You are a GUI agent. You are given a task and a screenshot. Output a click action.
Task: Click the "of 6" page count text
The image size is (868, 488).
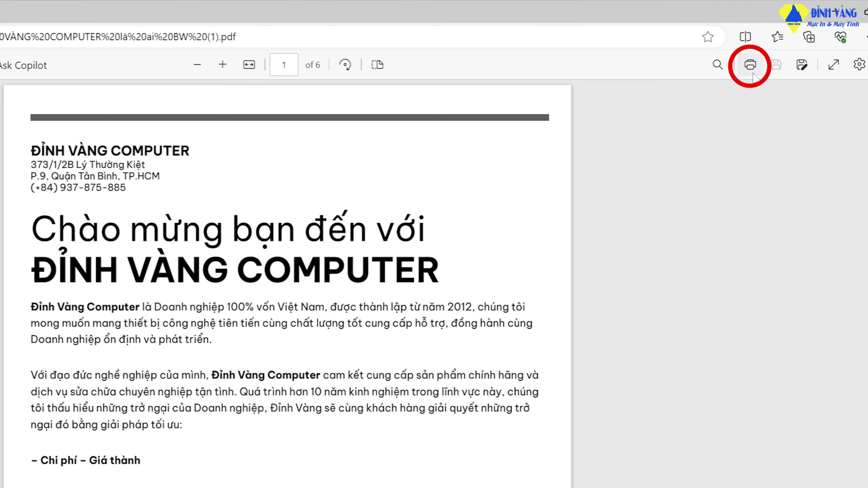[x=313, y=65]
